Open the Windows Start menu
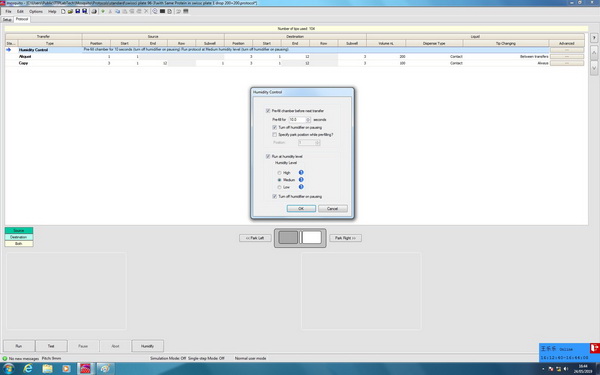Image resolution: width=600 pixels, height=375 pixels. pyautogui.click(x=8, y=368)
